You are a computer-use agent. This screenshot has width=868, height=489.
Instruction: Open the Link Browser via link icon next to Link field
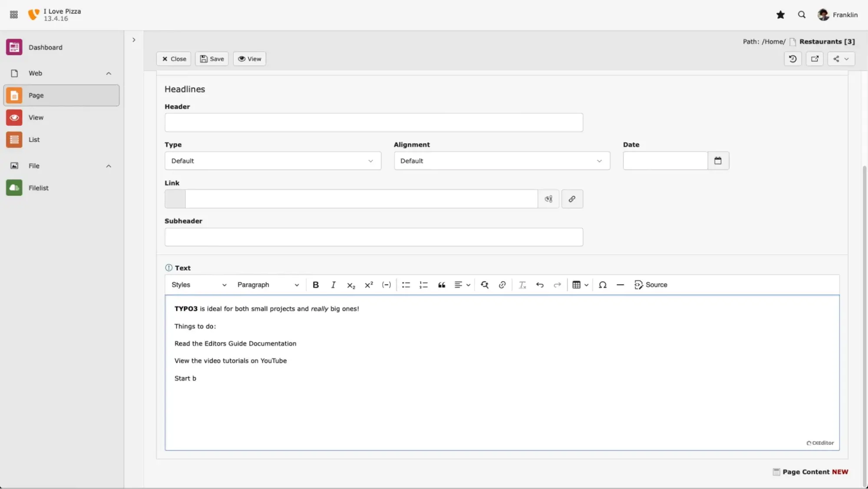click(x=572, y=199)
